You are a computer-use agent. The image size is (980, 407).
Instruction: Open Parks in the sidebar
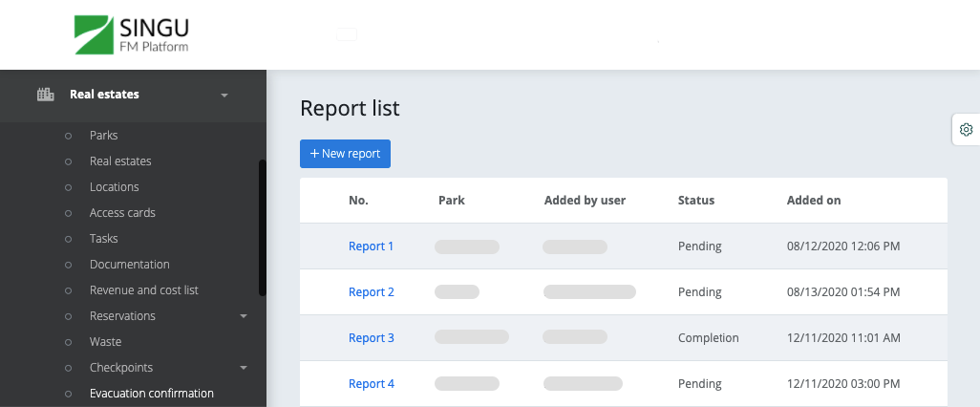(104, 135)
